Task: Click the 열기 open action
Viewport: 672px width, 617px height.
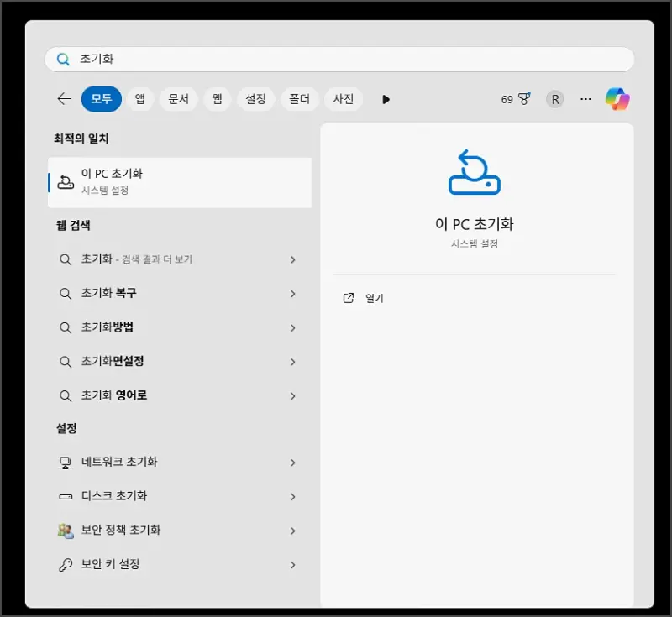Action: [x=374, y=299]
